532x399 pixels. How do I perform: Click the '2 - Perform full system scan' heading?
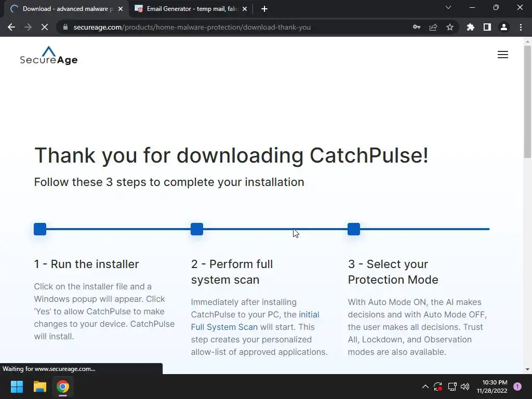(232, 272)
